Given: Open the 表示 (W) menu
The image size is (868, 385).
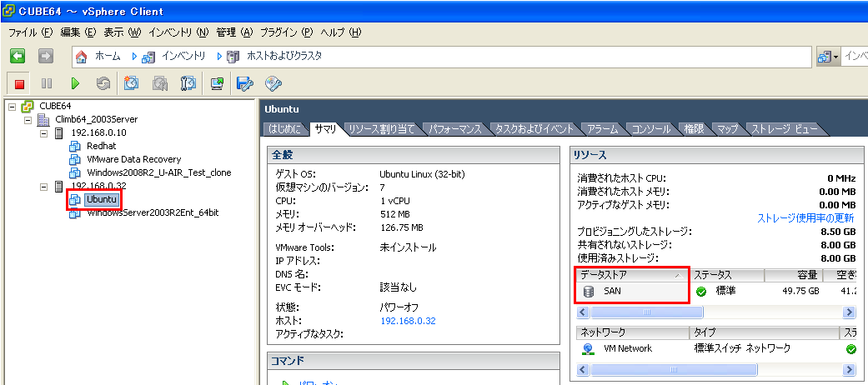Looking at the screenshot, I should 123,32.
